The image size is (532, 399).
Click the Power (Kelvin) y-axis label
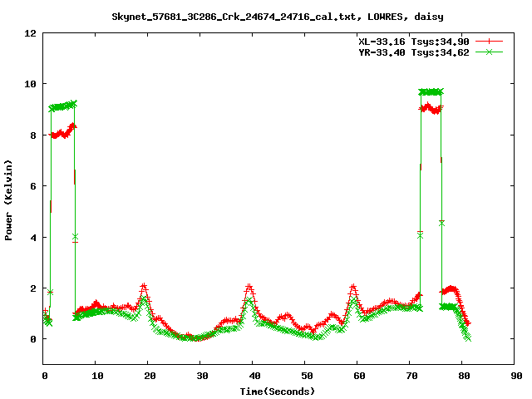[8, 200]
